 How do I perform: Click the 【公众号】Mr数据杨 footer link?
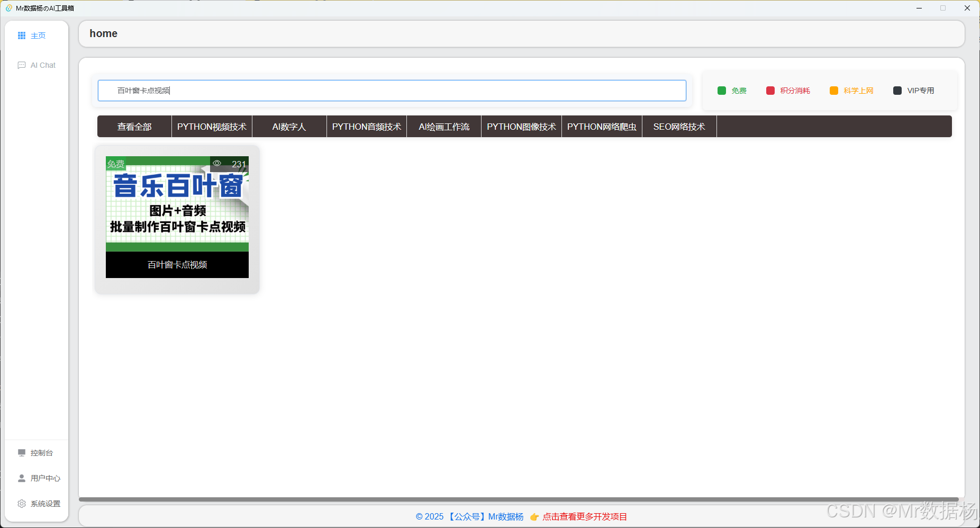[485, 517]
